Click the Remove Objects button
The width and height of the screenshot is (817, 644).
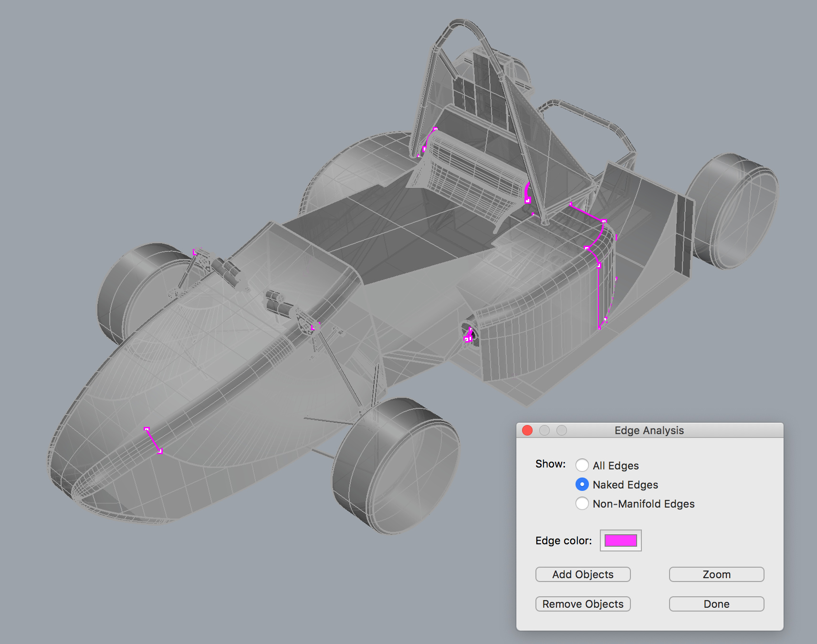(583, 604)
